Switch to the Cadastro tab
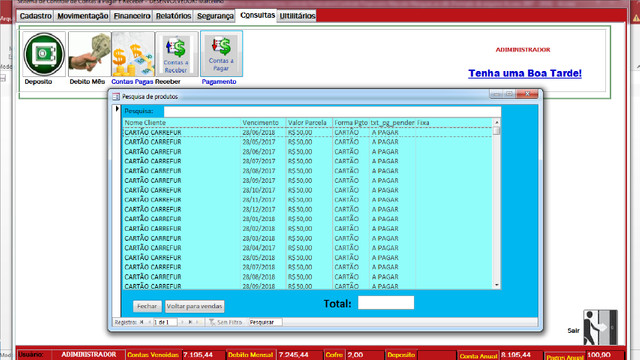Screen dimensions: 640x360 [x=36, y=16]
